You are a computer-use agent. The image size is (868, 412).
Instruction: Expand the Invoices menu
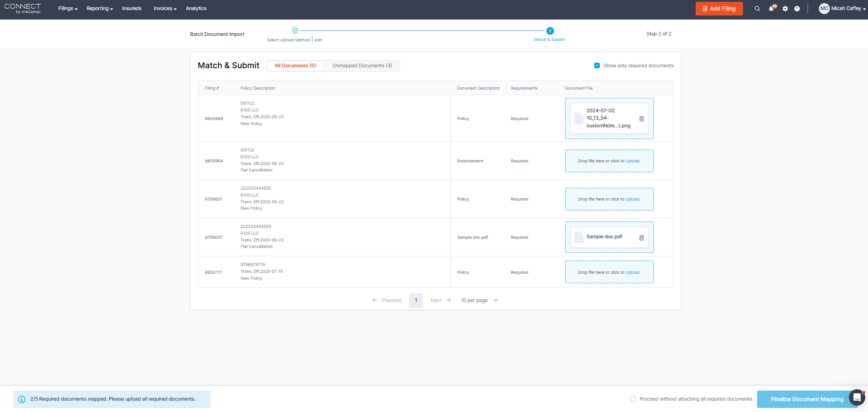[x=165, y=9]
